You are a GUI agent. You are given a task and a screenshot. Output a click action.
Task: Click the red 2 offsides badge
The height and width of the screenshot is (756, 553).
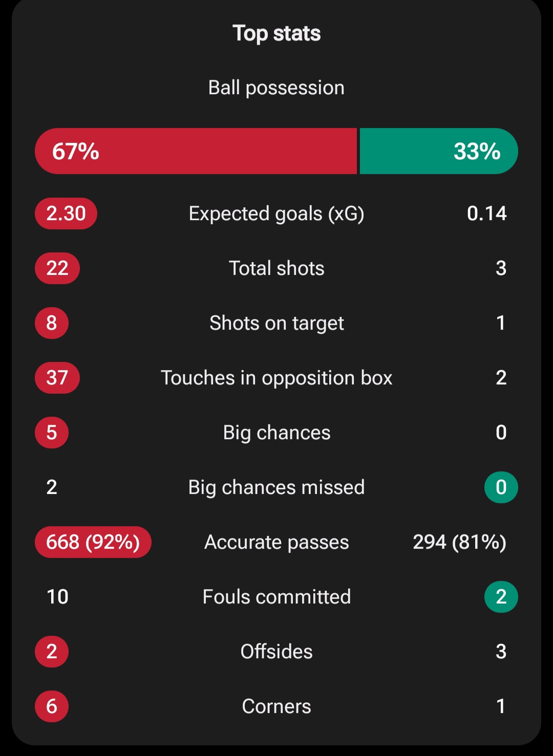coord(52,652)
